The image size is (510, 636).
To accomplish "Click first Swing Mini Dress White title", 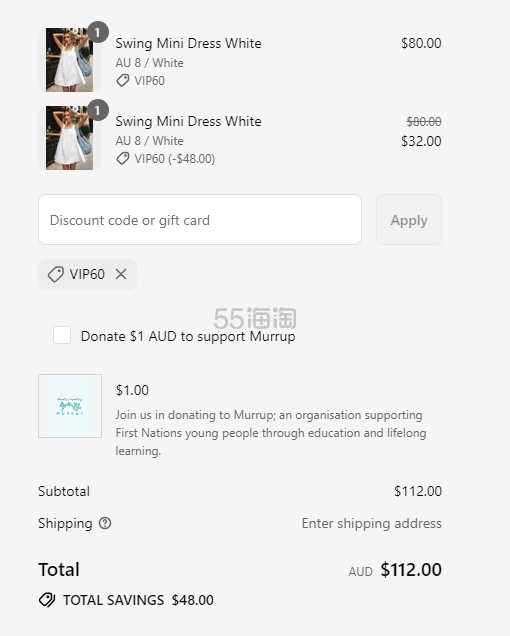I will [188, 43].
